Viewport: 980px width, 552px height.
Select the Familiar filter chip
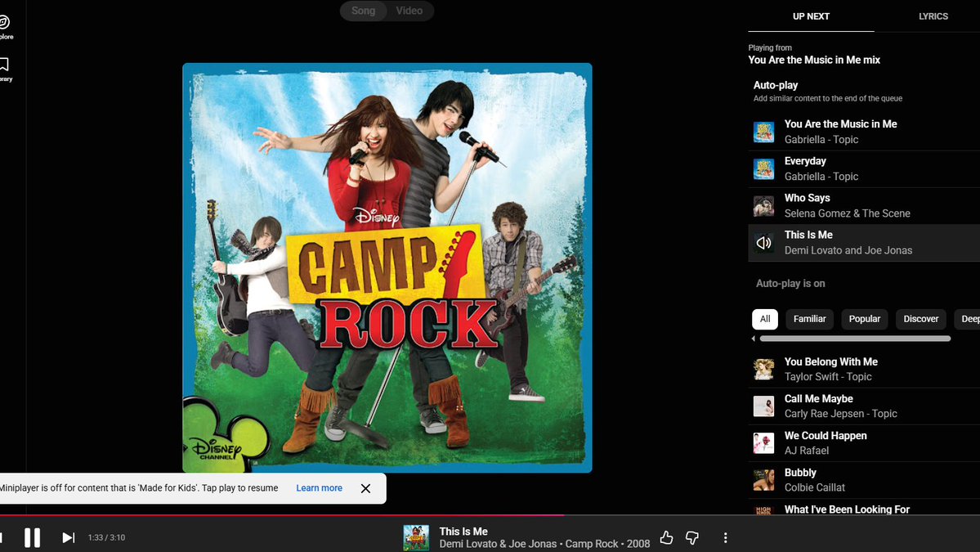(809, 319)
